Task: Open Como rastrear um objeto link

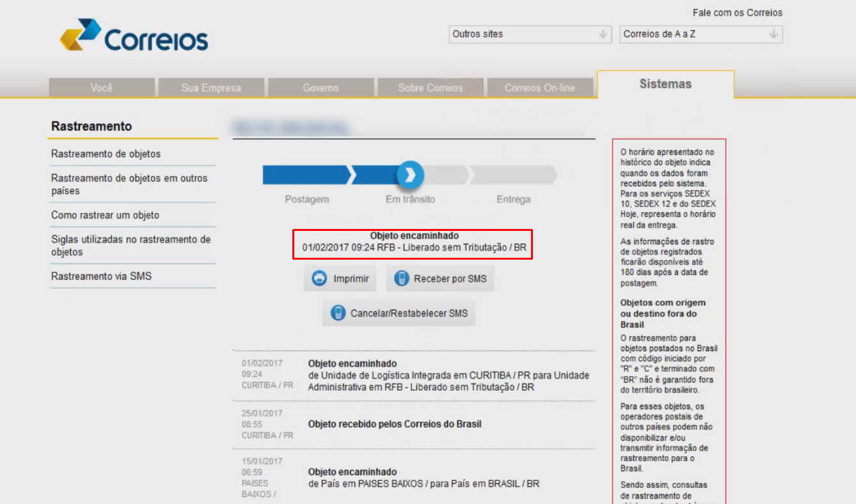Action: [x=106, y=216]
